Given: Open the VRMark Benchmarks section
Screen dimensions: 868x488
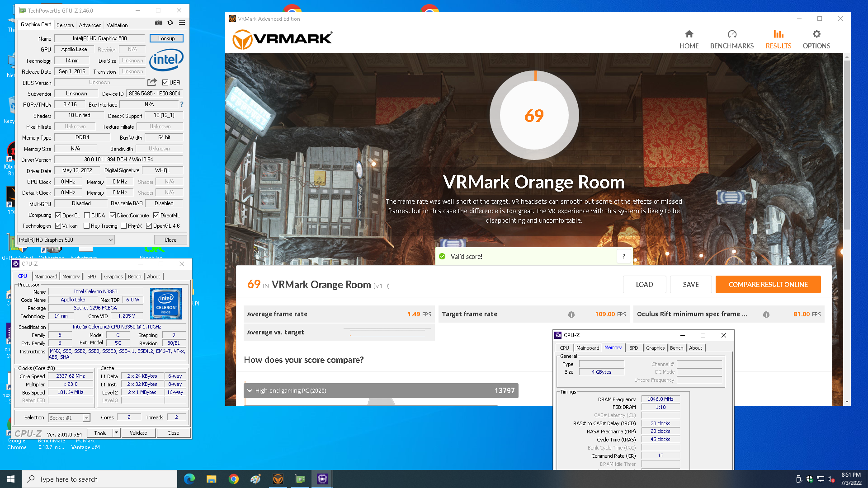Looking at the screenshot, I should (x=731, y=39).
